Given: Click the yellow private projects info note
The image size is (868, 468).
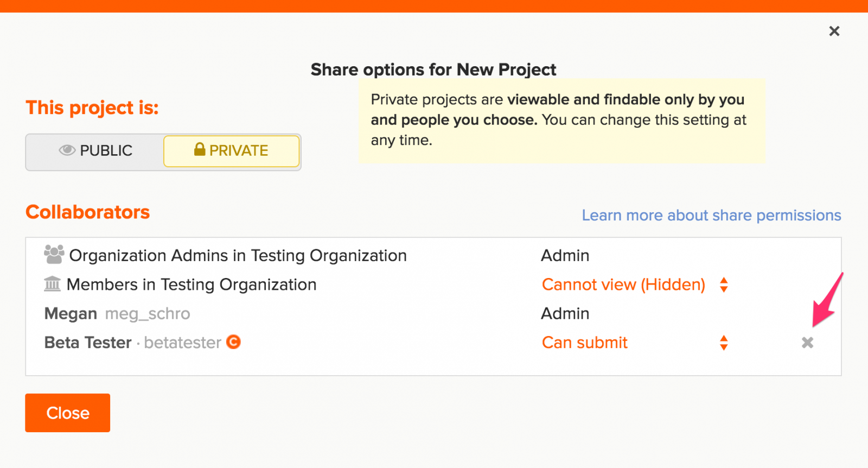Looking at the screenshot, I should click(561, 120).
